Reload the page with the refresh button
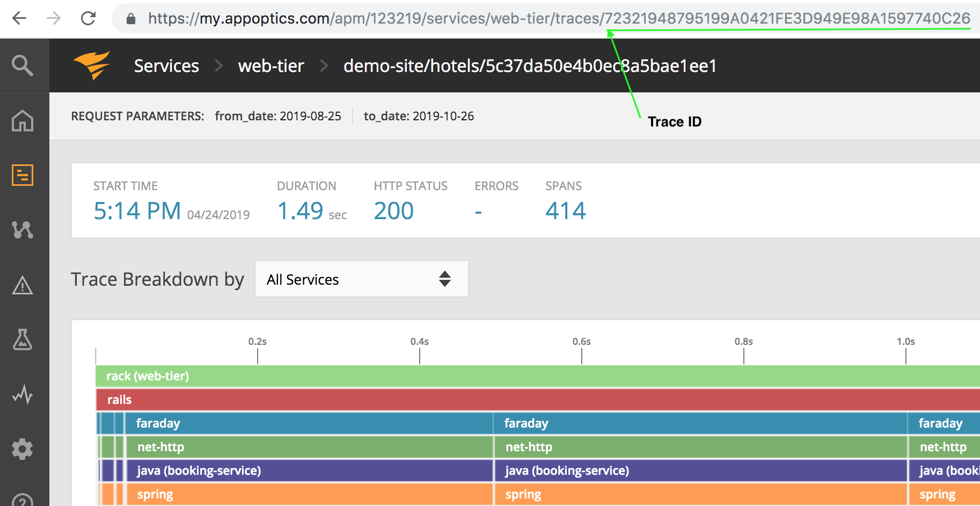 (x=89, y=18)
